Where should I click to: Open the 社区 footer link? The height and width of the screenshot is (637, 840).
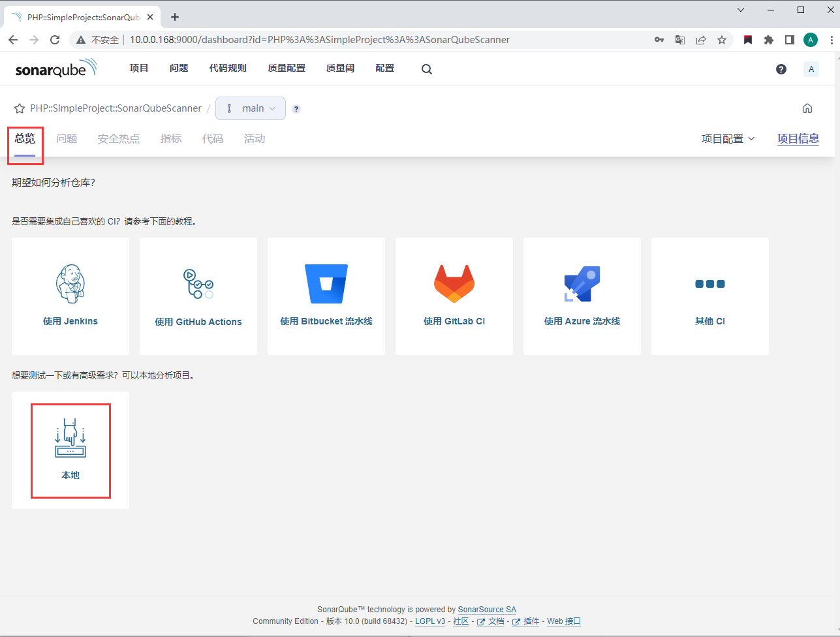click(461, 621)
